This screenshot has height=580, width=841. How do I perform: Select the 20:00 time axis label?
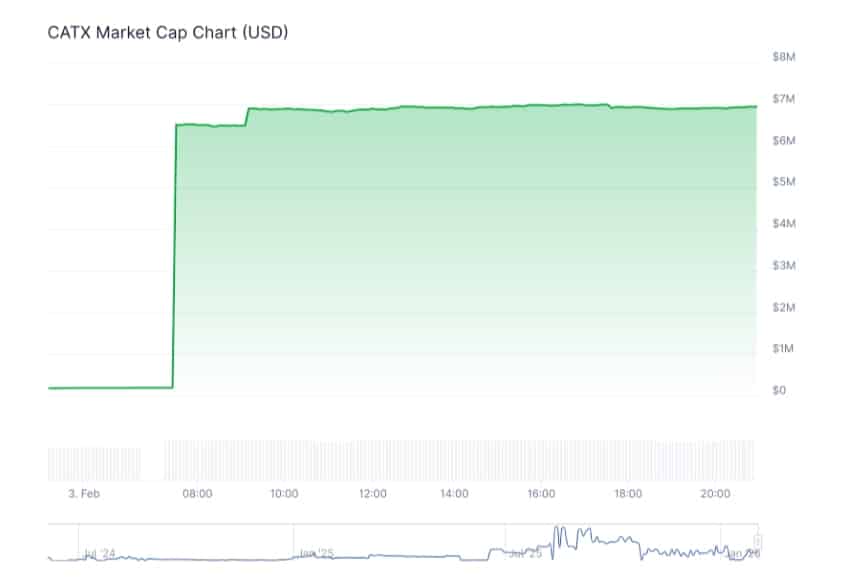[x=714, y=494]
